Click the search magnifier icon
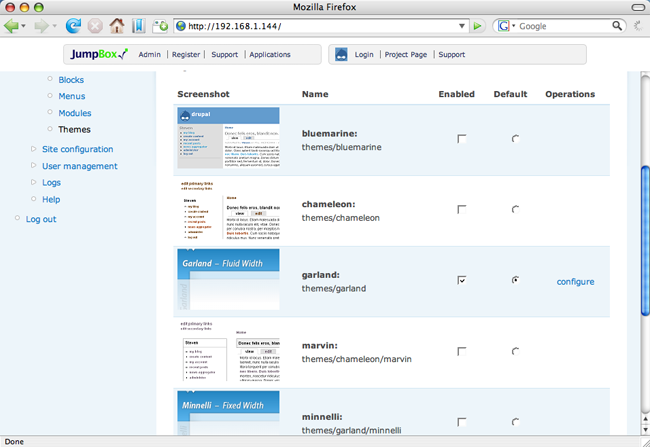Screen dimensions: 650x447 (x=617, y=26)
